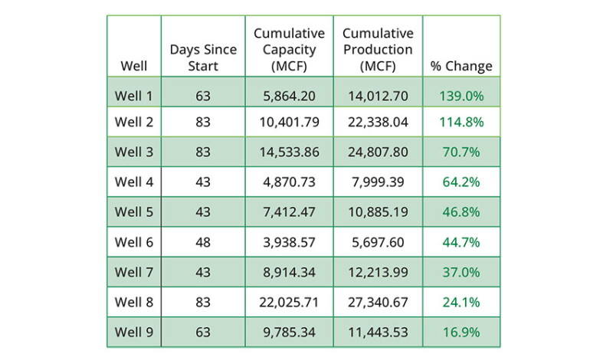Select the Days Since Start header
Image resolution: width=613 pixels, height=364 pixels.
203,57
